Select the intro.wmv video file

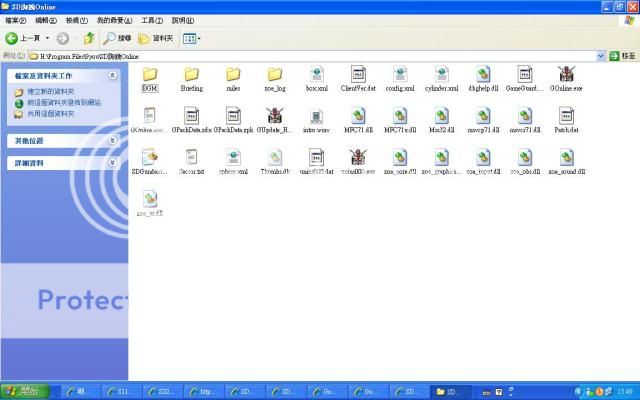pyautogui.click(x=316, y=116)
